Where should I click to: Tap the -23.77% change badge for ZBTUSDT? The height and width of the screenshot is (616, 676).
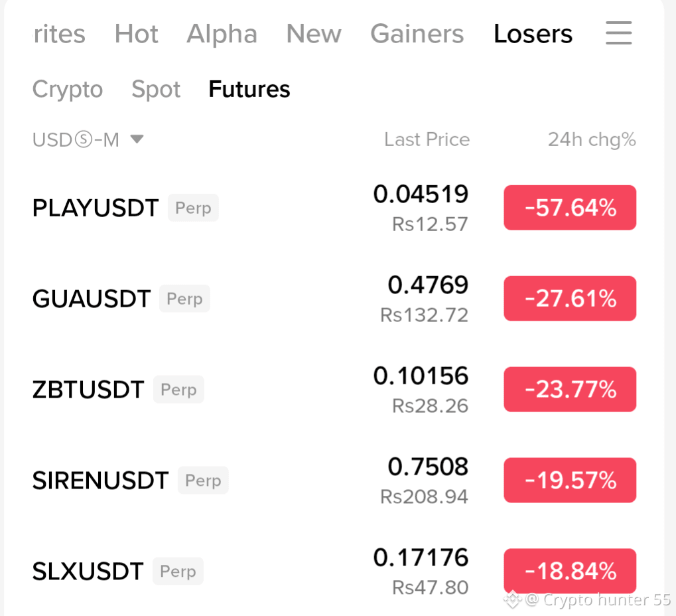(x=570, y=389)
